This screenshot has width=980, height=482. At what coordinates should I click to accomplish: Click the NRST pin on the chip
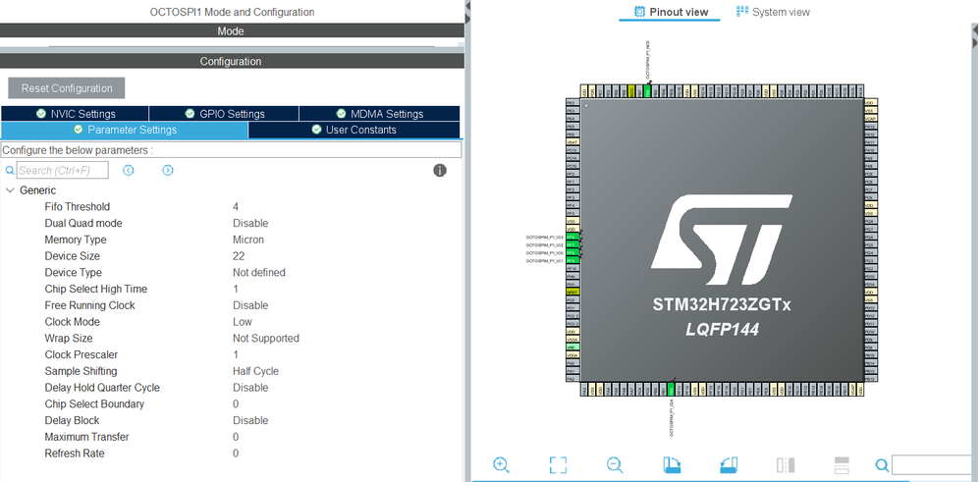572,292
